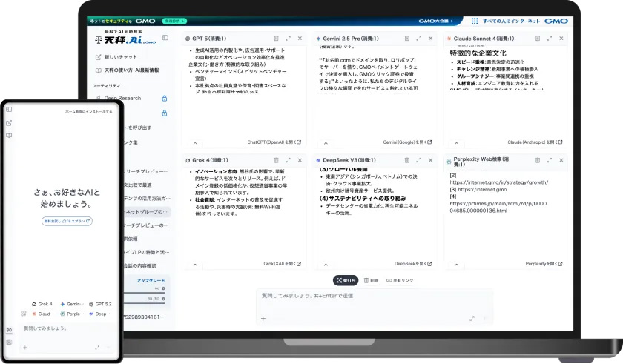Click trash icon on Claude Sonnet 4 panel
Screen dimensions: 623x364
pos(538,39)
